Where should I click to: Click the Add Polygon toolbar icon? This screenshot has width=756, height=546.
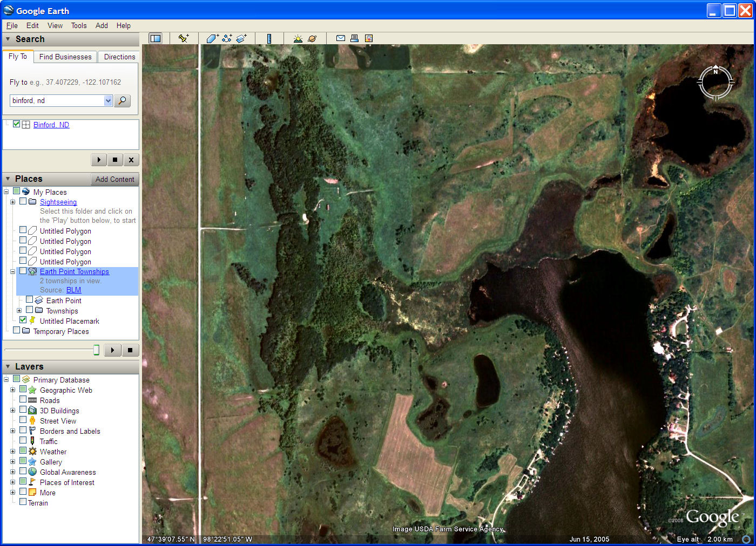pyautogui.click(x=212, y=38)
